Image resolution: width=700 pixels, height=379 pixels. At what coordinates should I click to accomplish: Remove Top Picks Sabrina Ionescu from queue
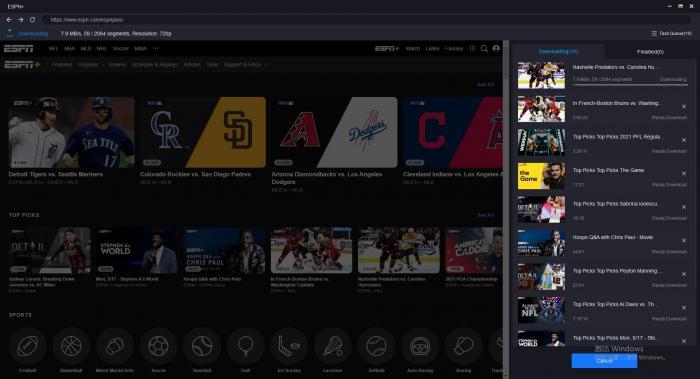pos(684,207)
